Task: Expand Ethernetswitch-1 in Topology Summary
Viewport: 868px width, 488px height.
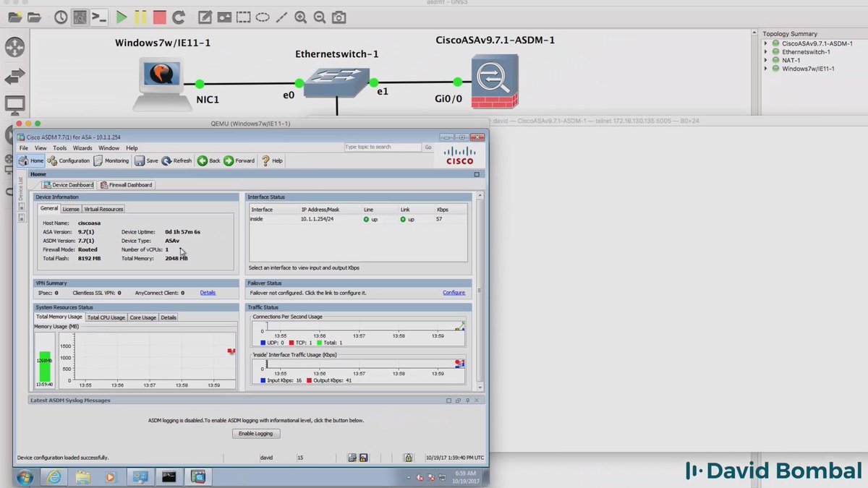Action: (766, 52)
